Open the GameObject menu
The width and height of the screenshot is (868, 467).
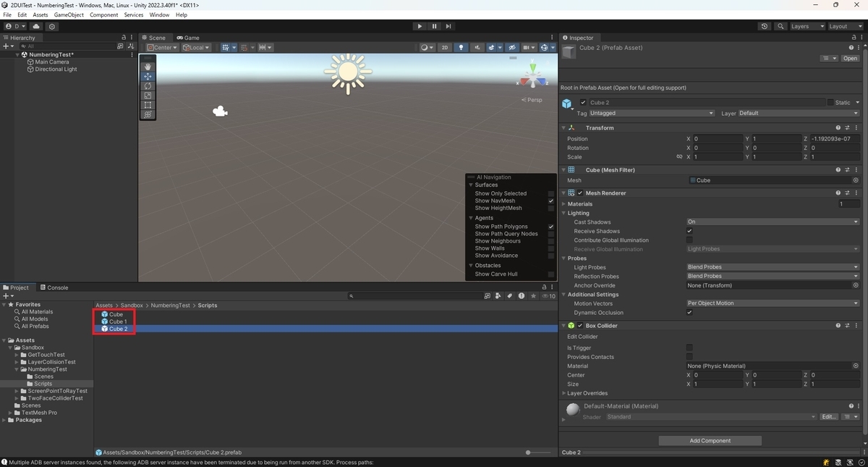click(69, 14)
